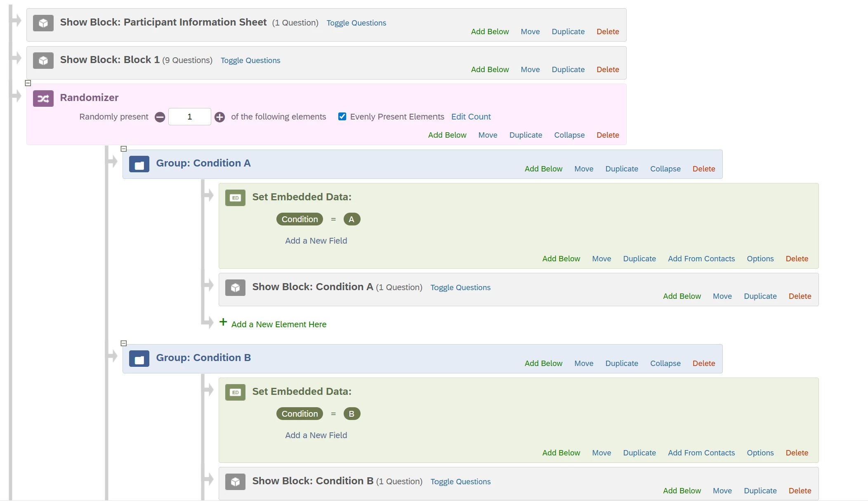Click Add a New Field under Condition A
Viewport: 868px width, 502px height.
point(316,241)
